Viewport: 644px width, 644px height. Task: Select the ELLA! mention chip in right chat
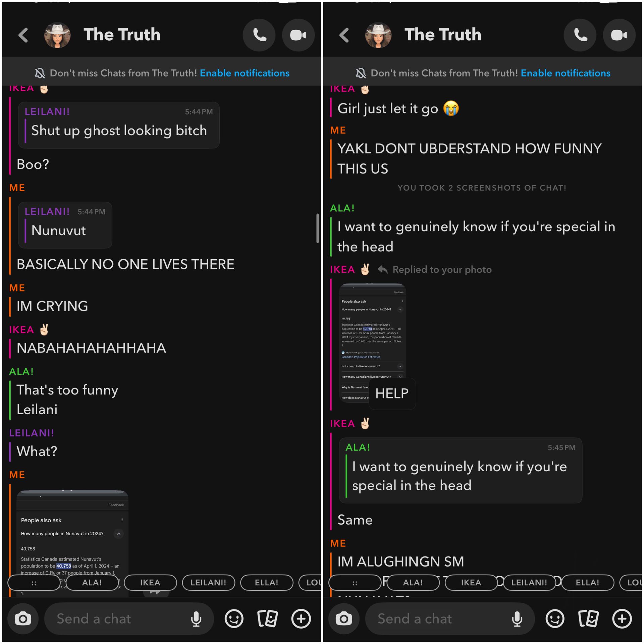(587, 583)
